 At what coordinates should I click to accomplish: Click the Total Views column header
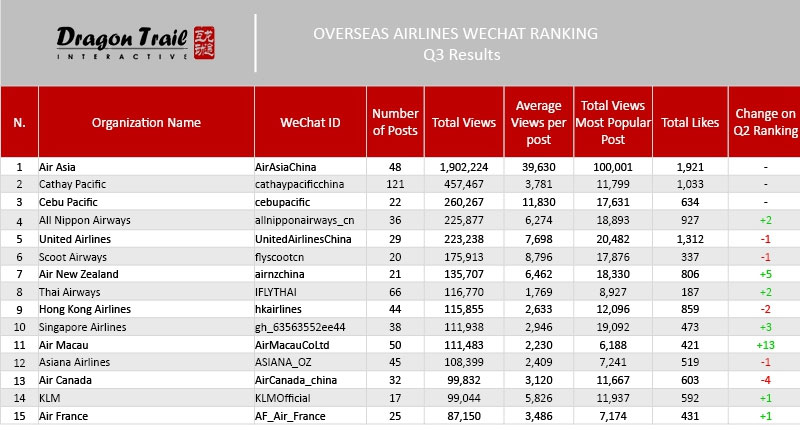tap(463, 123)
